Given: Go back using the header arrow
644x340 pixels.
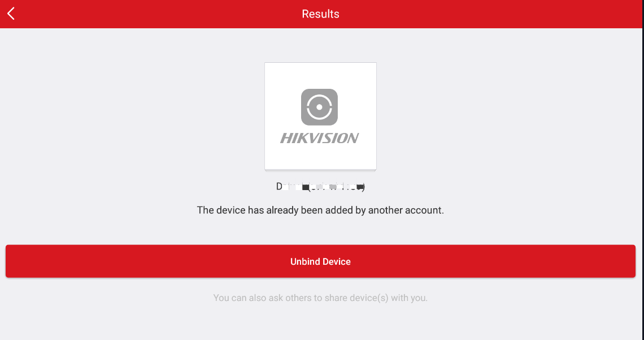Looking at the screenshot, I should pos(11,14).
